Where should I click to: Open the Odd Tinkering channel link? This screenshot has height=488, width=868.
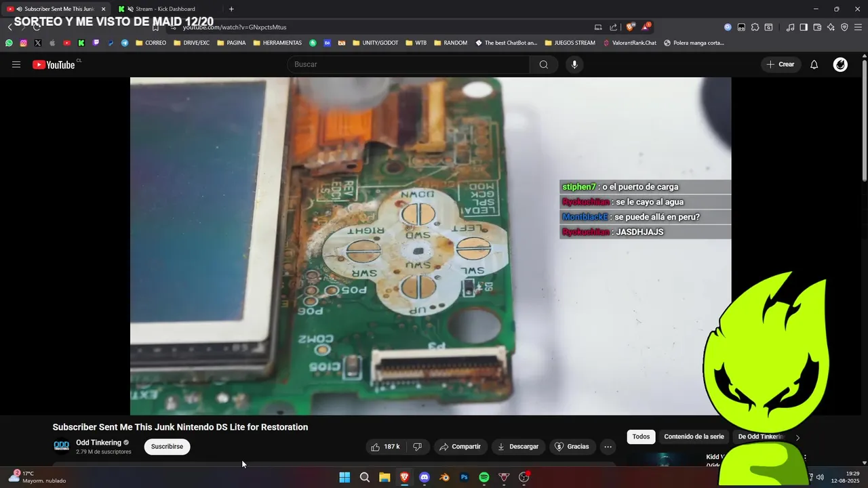pyautogui.click(x=98, y=443)
